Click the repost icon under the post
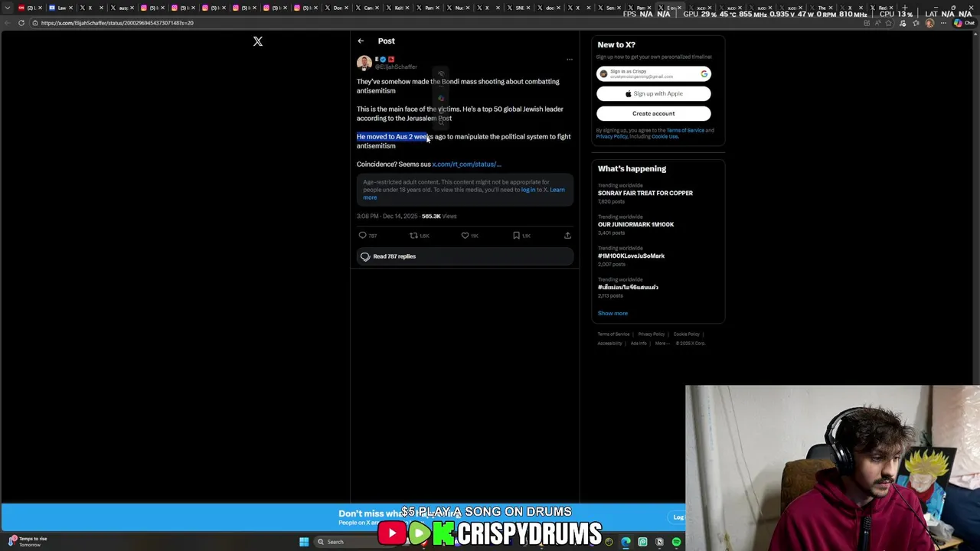Screen dimensions: 980x551 413,236
